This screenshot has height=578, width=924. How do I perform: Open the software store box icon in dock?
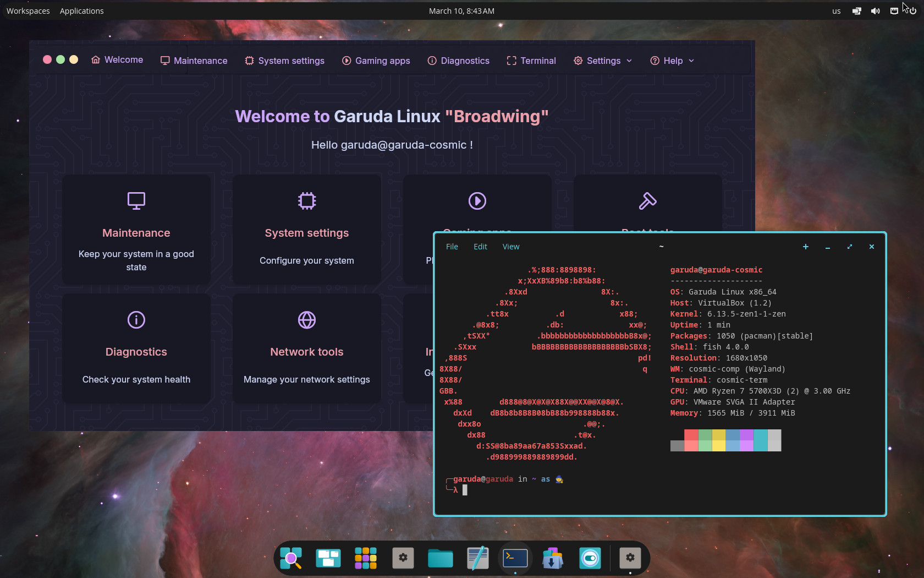pyautogui.click(x=553, y=558)
